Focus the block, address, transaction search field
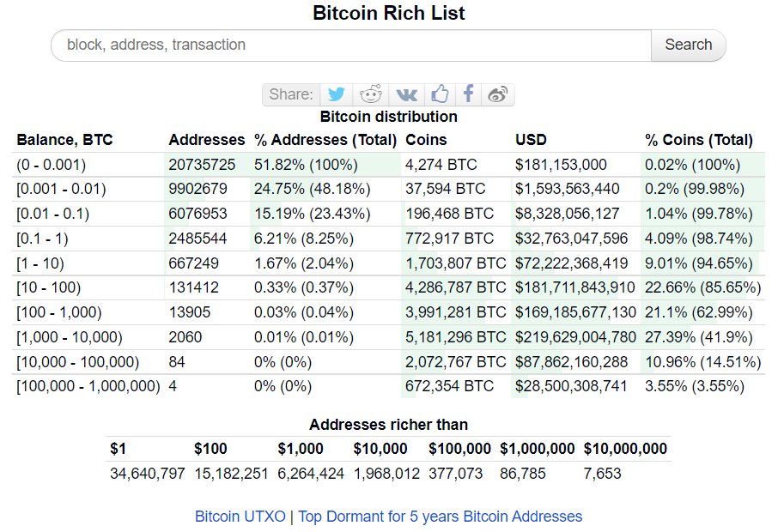Screen dimensions: 784x532 (352, 45)
